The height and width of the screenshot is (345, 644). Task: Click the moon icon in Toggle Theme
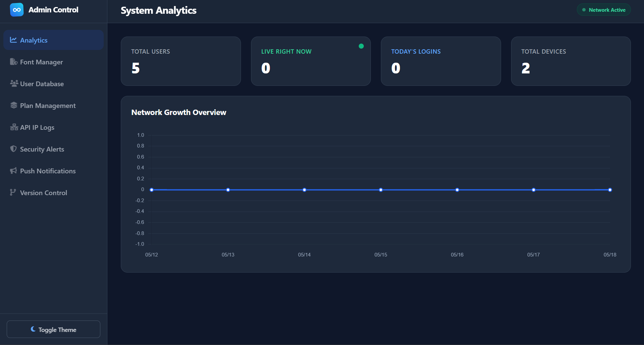pyautogui.click(x=33, y=329)
